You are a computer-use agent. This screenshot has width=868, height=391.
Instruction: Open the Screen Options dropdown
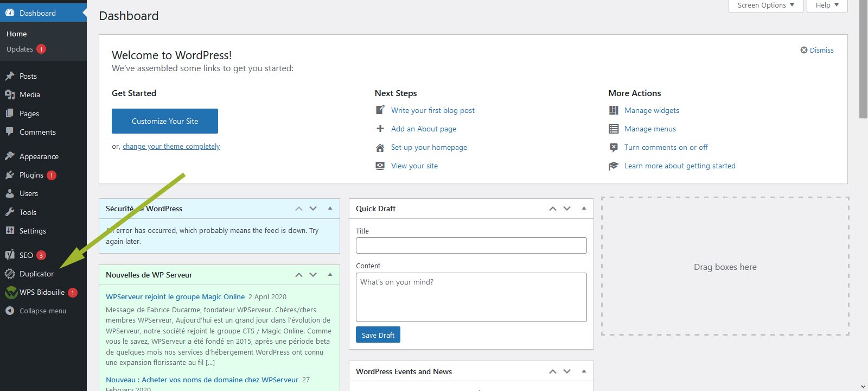click(x=765, y=5)
